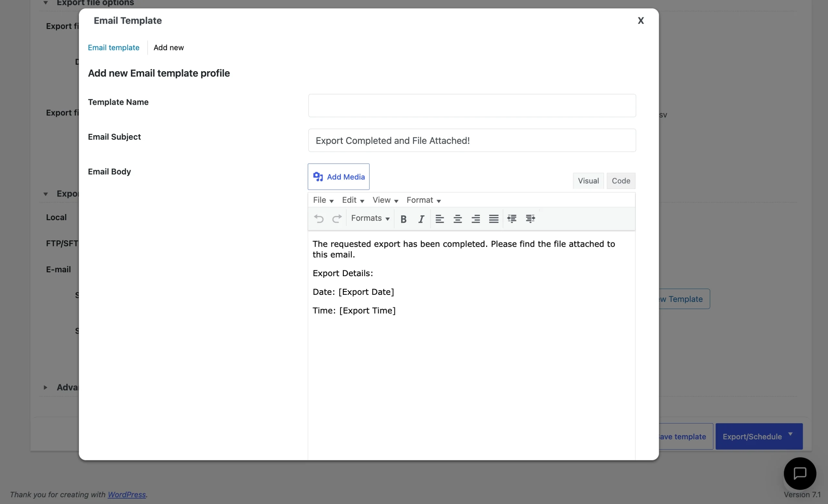Expand the Advanced section triangle
828x504 pixels.
tap(45, 387)
